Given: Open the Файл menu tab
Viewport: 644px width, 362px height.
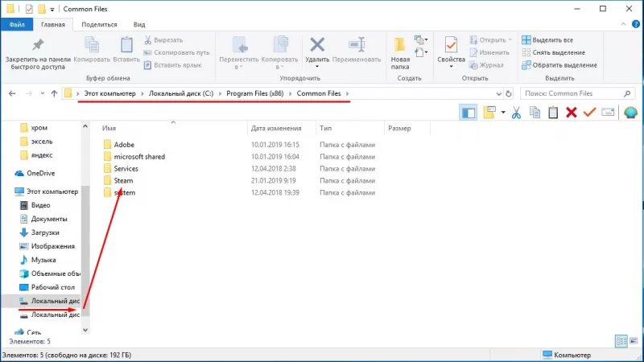Looking at the screenshot, I should pos(17,25).
